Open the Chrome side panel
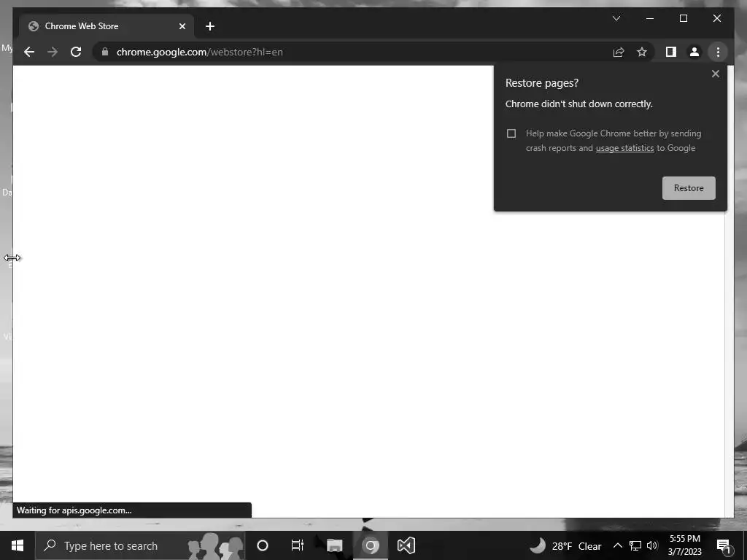 pyautogui.click(x=671, y=52)
